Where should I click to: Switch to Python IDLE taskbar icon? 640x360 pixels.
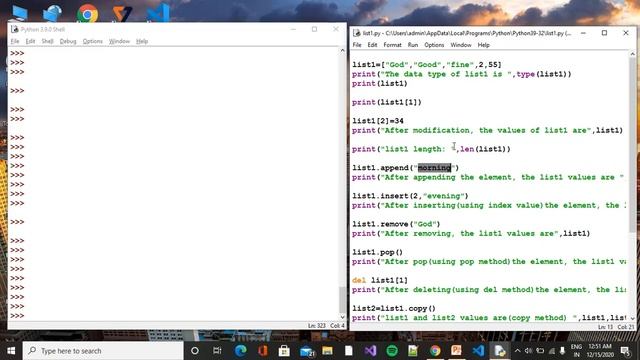(500, 351)
